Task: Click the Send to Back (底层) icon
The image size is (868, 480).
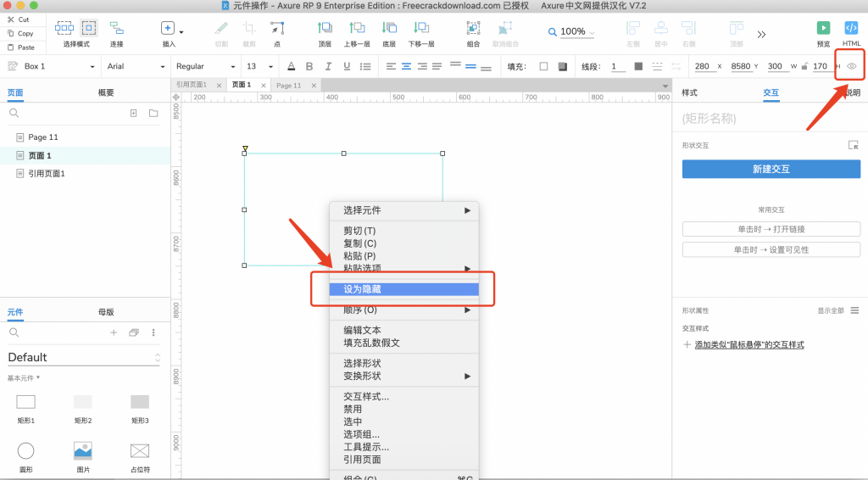Action: click(x=389, y=28)
